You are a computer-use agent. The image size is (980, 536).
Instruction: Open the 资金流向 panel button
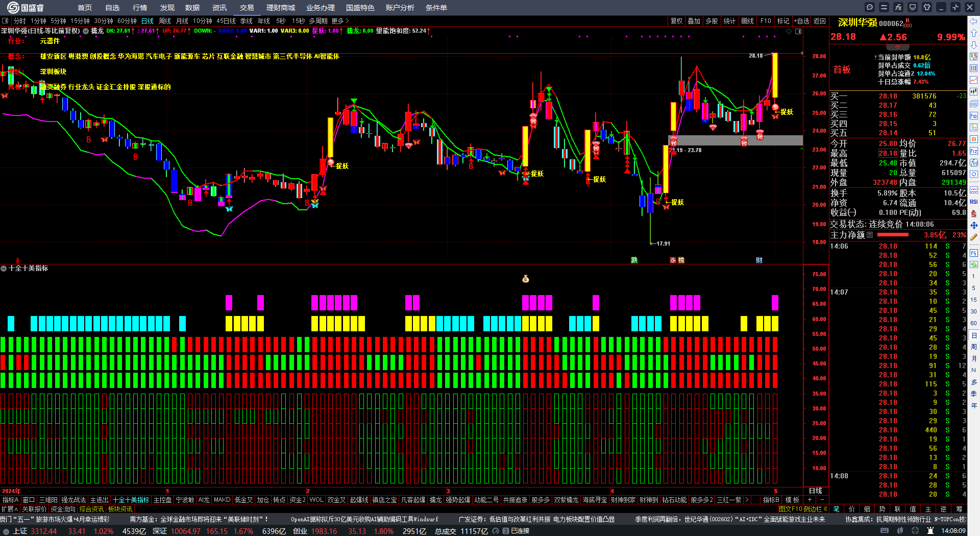coord(63,508)
